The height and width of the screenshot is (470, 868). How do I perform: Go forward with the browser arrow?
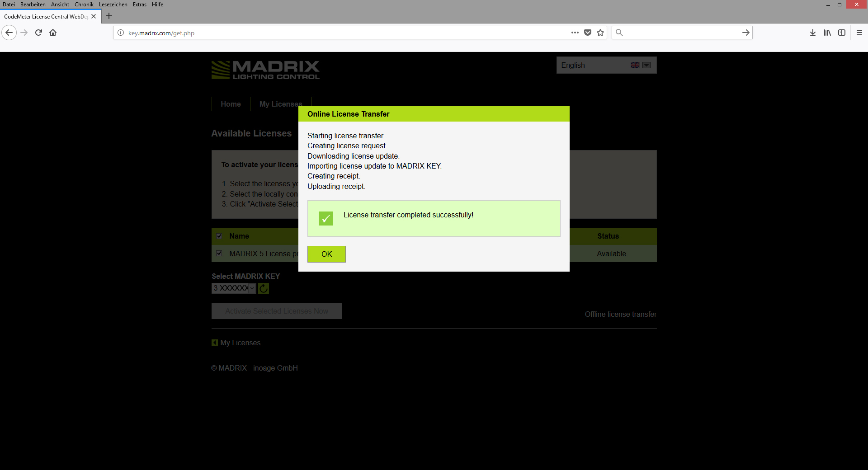point(24,33)
